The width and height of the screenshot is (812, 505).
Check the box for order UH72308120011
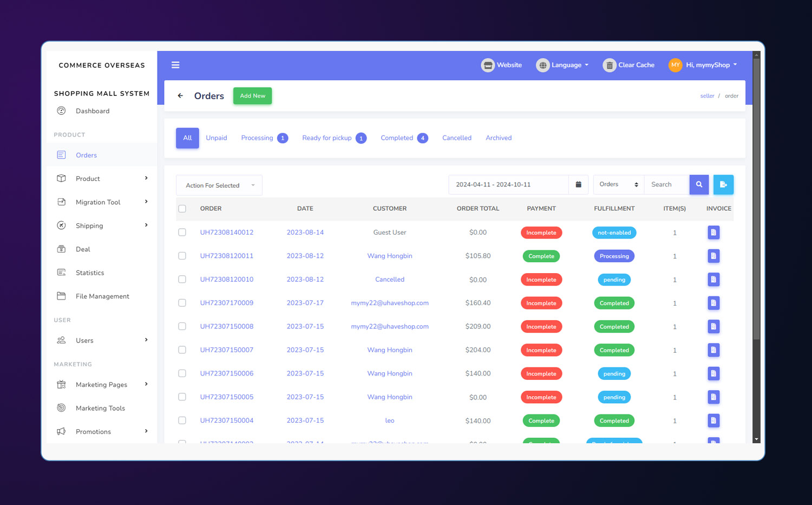(182, 256)
